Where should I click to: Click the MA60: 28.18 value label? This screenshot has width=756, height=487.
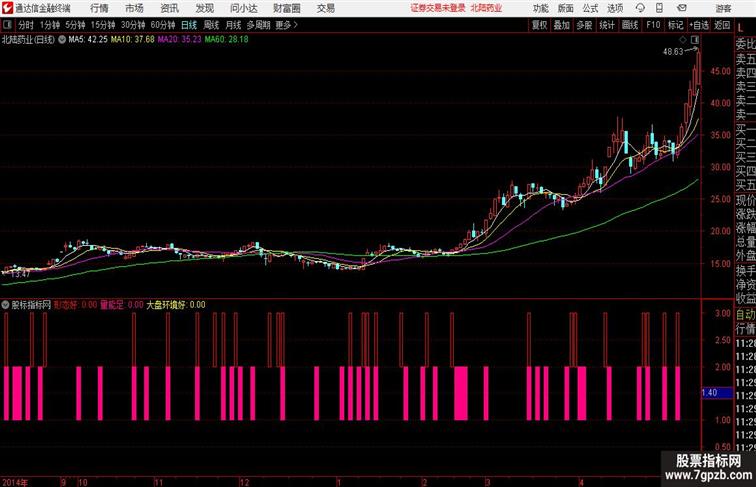227,40
